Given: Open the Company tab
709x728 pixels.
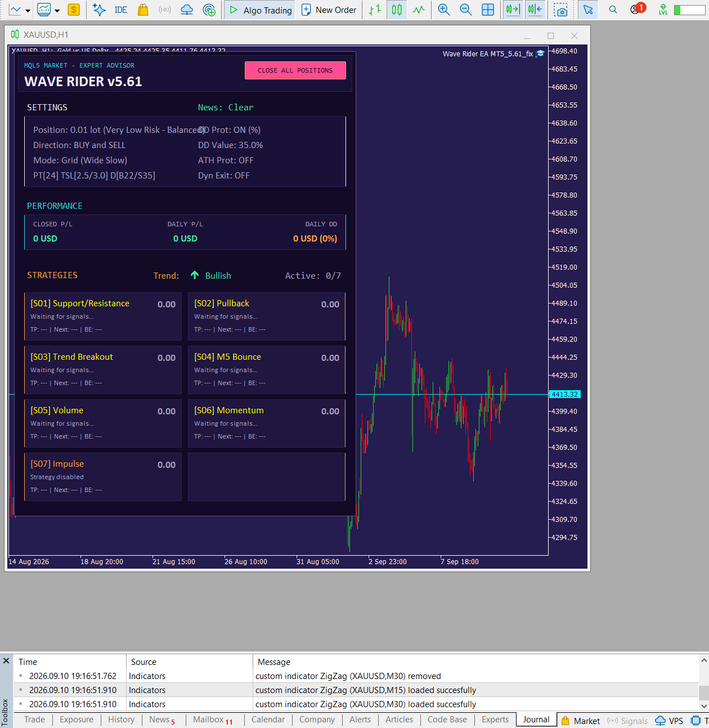Looking at the screenshot, I should 317,720.
